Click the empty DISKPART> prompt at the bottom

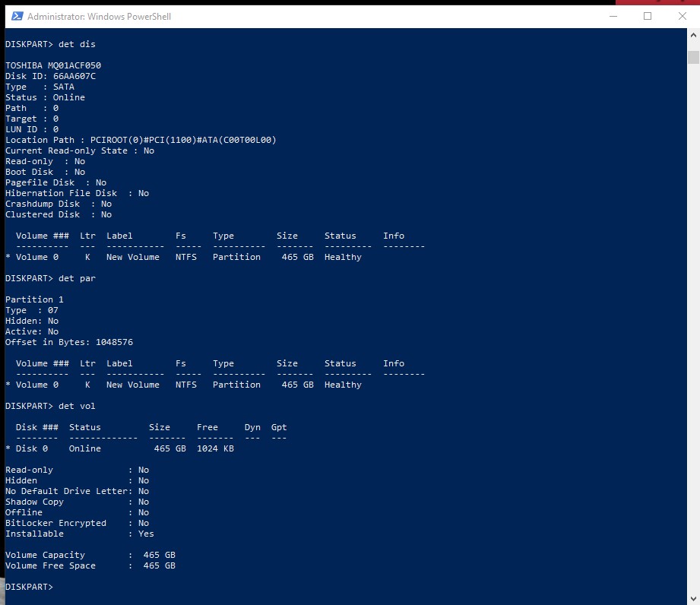point(29,587)
